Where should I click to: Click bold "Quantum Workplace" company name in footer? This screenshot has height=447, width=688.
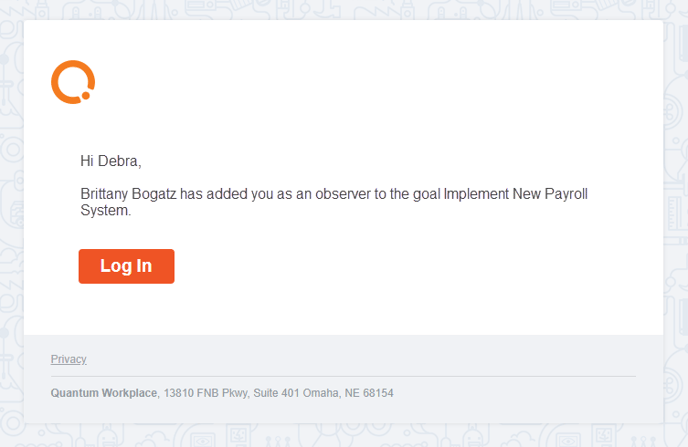104,393
